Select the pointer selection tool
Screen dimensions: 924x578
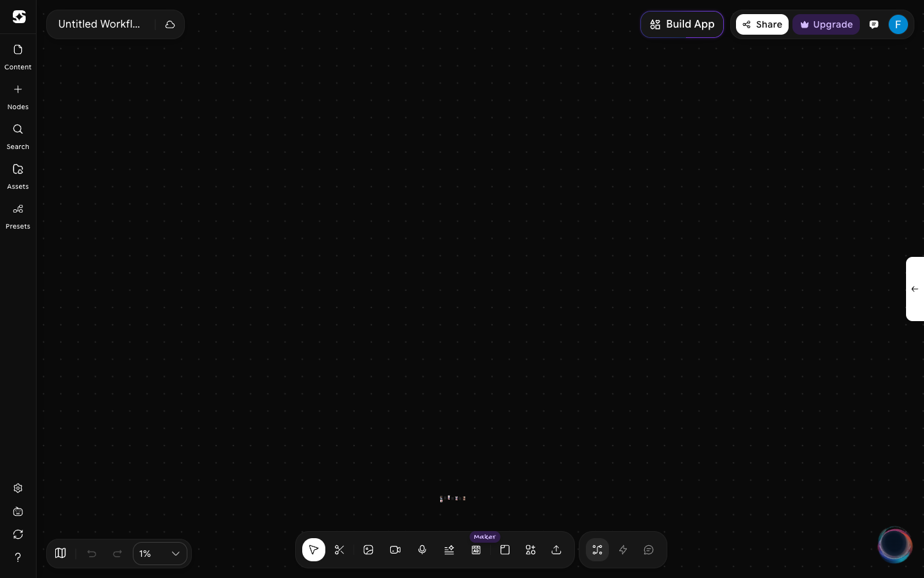314,550
